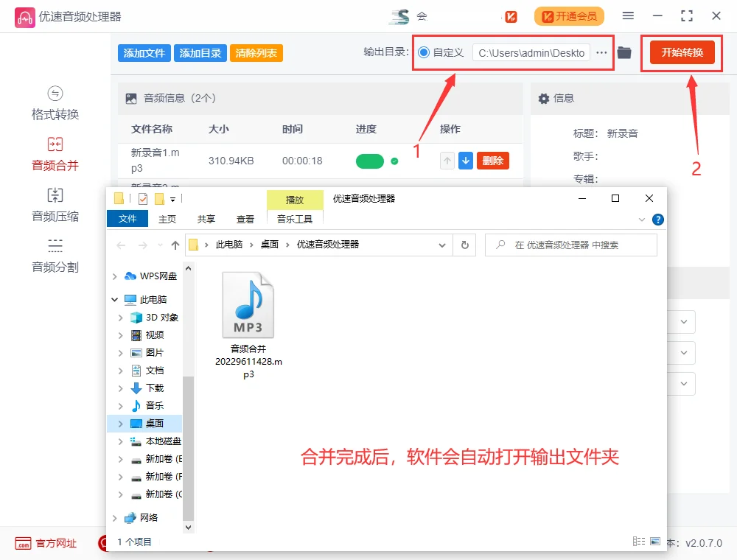737x560 pixels.
Task: Click the Explorer back arrow
Action: pyautogui.click(x=121, y=245)
